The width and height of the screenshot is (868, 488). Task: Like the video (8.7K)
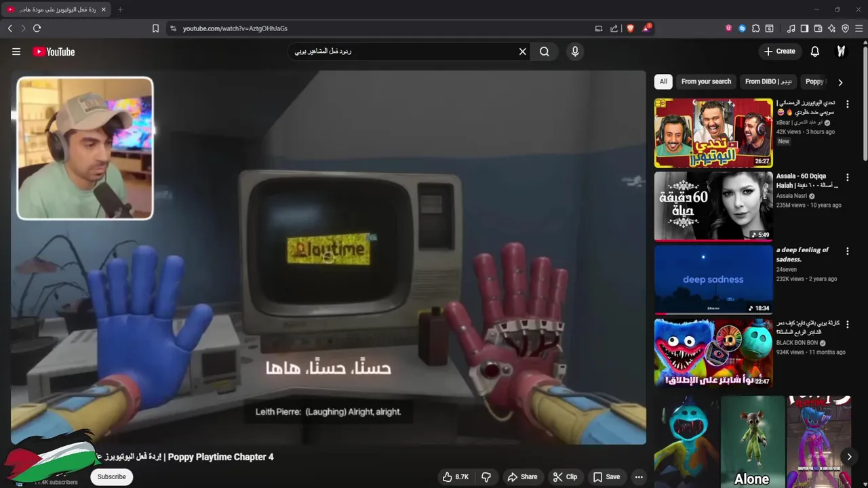click(x=456, y=477)
